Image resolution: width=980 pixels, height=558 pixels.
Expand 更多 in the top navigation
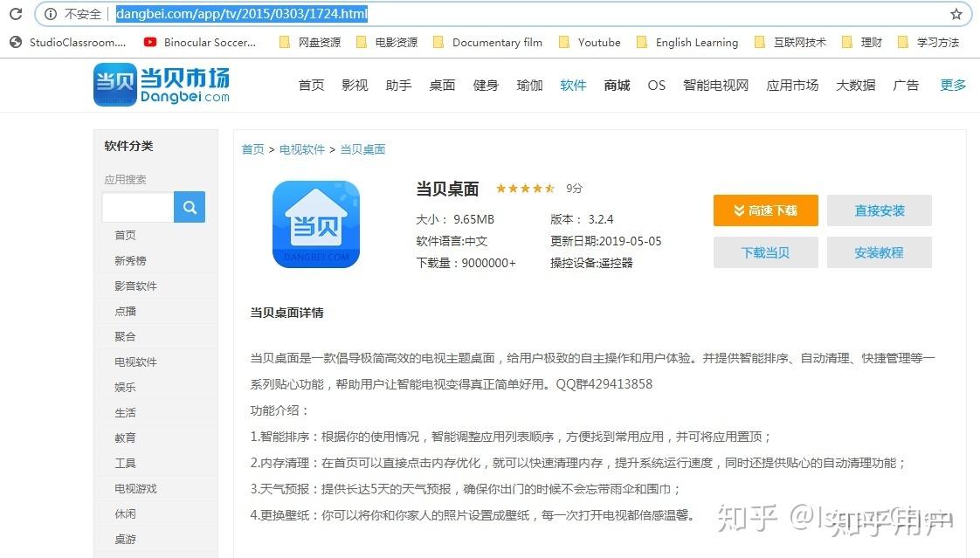tap(953, 85)
